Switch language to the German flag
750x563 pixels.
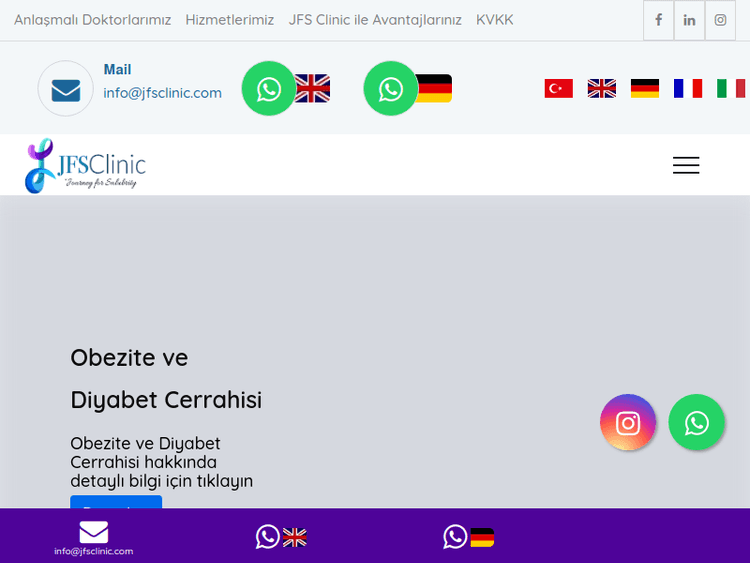point(645,89)
